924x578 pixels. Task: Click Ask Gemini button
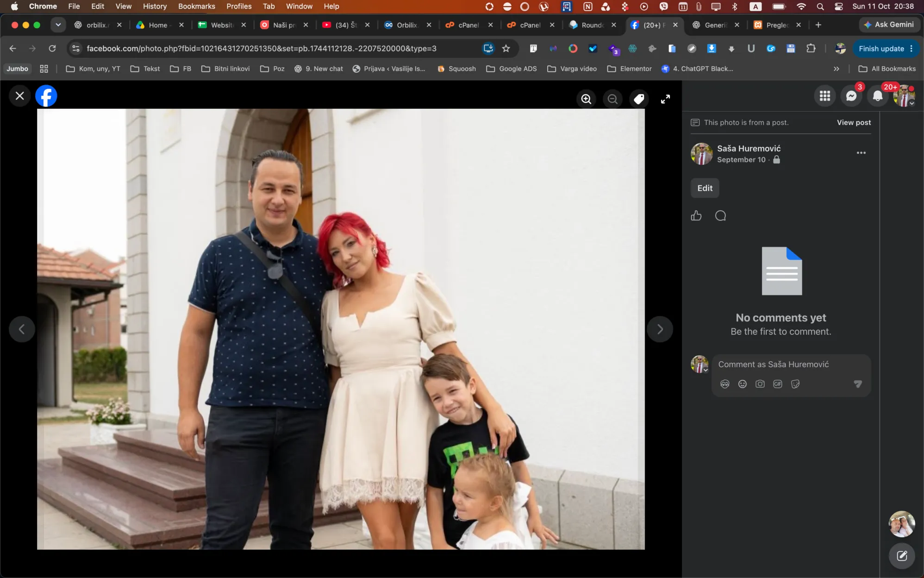(889, 25)
